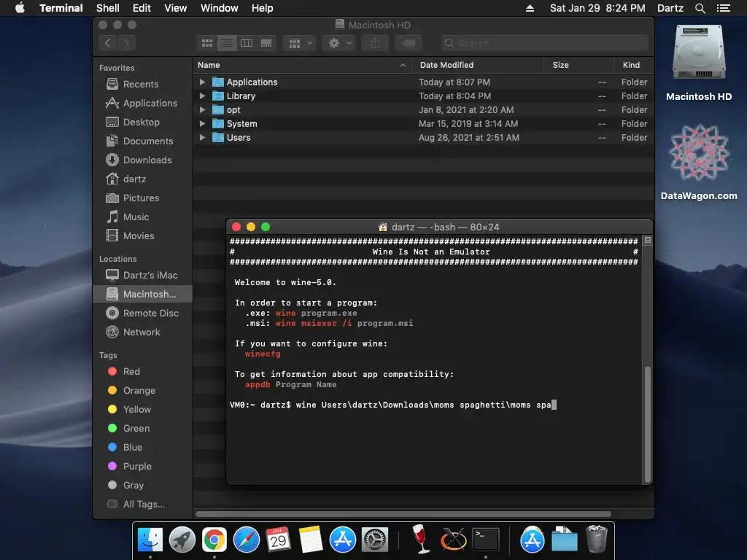Expand the Library folder row

click(202, 96)
